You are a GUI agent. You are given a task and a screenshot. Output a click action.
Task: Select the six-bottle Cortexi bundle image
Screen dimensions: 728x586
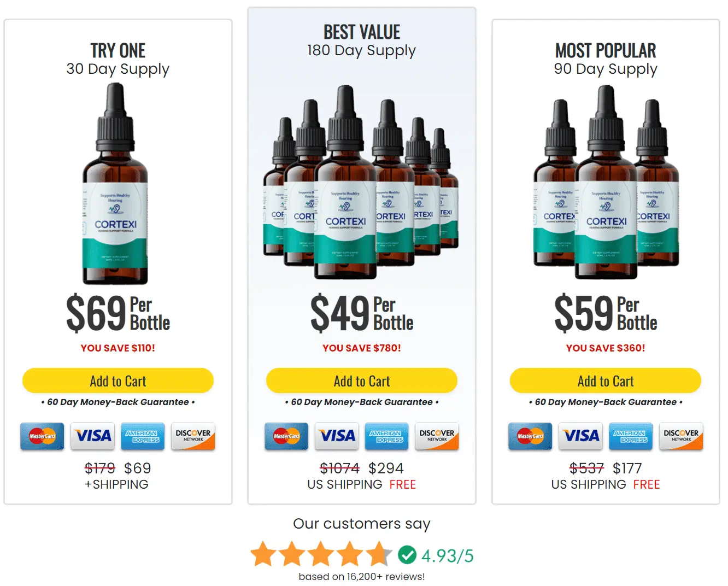click(361, 182)
